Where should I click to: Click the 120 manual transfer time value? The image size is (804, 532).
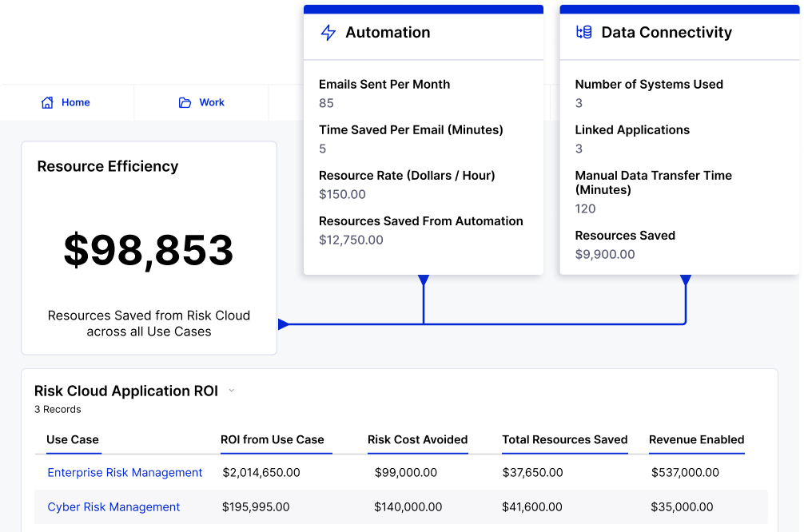585,208
